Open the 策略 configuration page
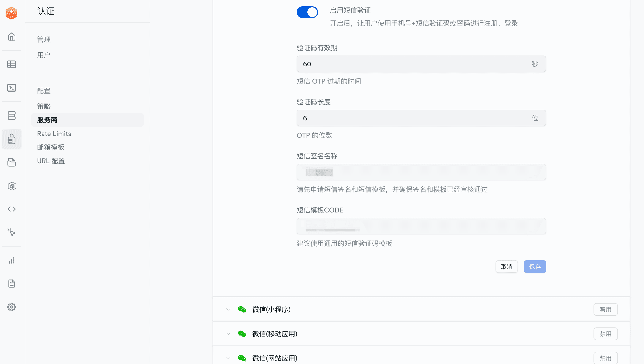644x364 pixels. pos(44,106)
